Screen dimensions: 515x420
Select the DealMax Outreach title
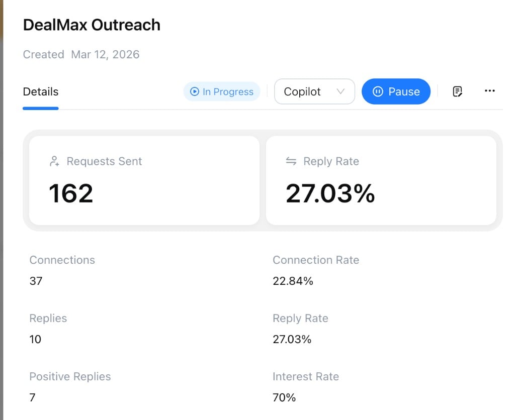tap(92, 25)
